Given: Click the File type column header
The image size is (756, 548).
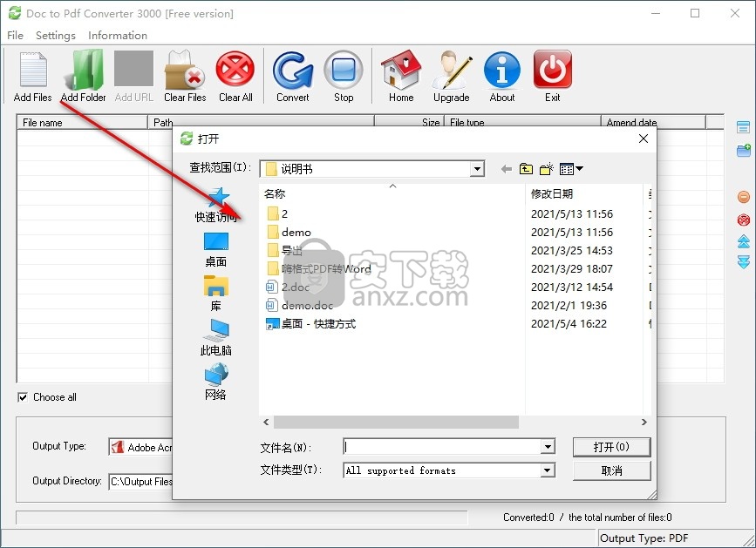Looking at the screenshot, I should [522, 122].
